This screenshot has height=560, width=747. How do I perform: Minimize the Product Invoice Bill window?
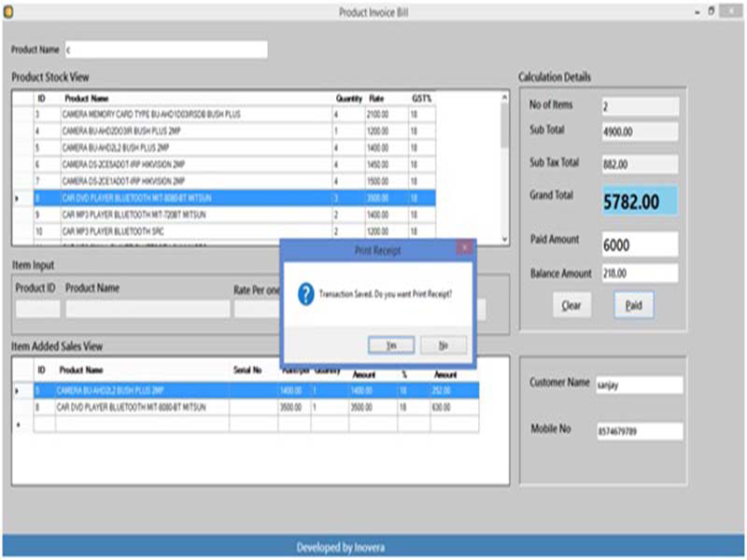coord(696,11)
